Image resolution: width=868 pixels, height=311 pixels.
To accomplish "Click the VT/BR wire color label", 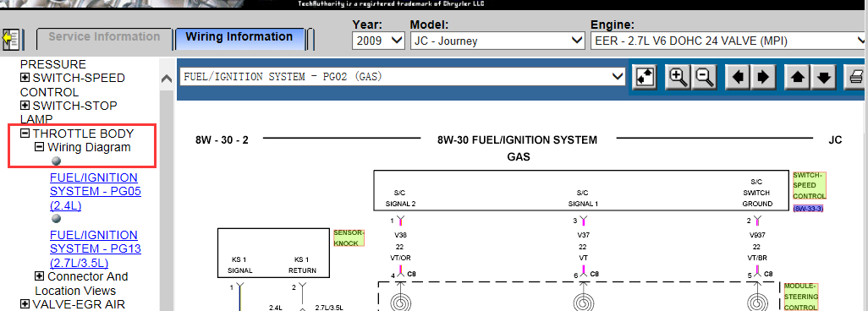I will tap(756, 258).
